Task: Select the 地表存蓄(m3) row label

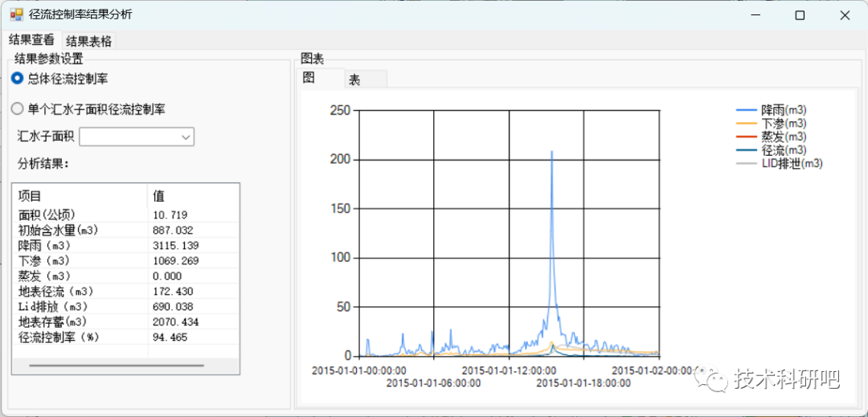Action: pos(53,322)
